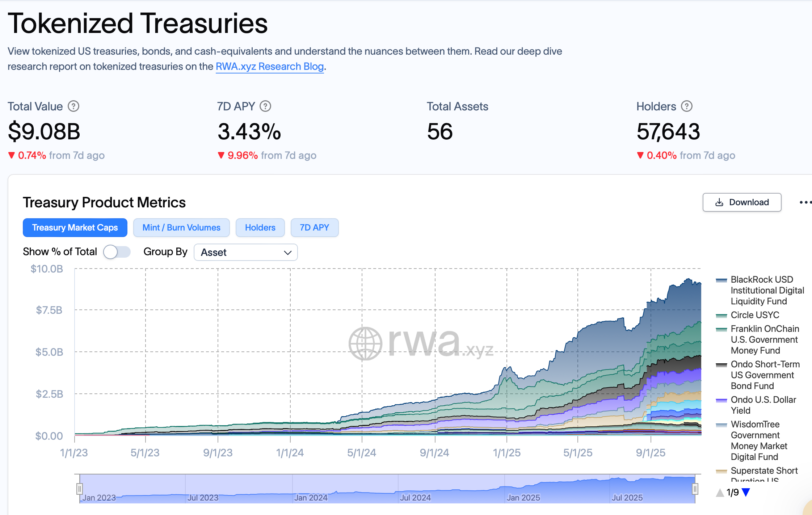Select the Treasury Market Caps tab

point(75,228)
